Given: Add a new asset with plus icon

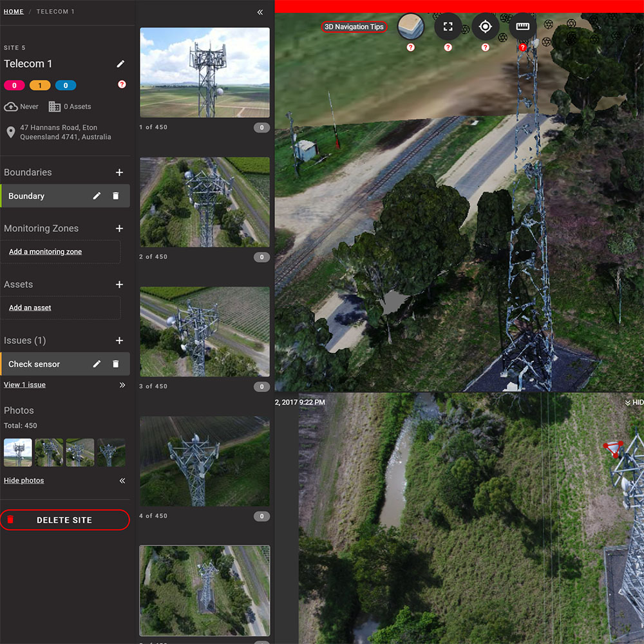Looking at the screenshot, I should coord(120,285).
